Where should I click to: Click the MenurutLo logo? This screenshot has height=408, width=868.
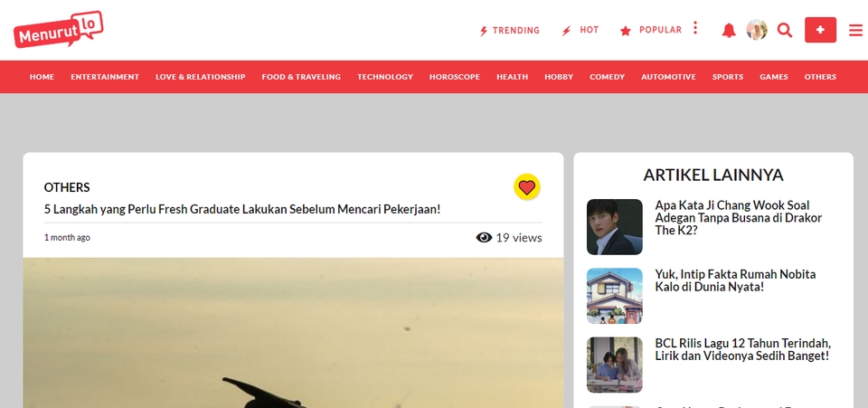click(x=58, y=29)
